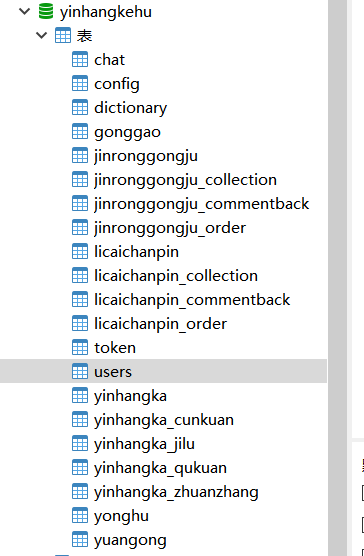Select the yinhangka_cunkuan table

click(x=164, y=420)
